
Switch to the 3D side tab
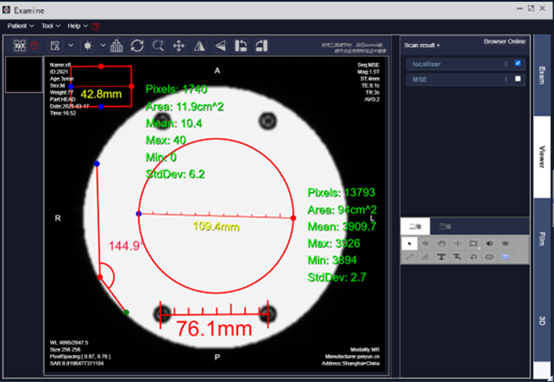coord(542,321)
